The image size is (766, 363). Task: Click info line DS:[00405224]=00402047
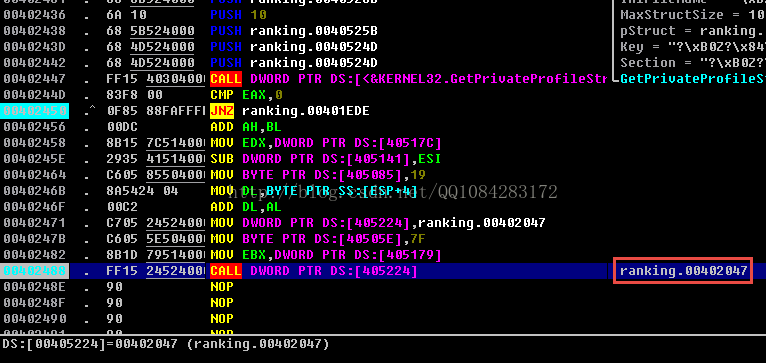tap(166, 344)
